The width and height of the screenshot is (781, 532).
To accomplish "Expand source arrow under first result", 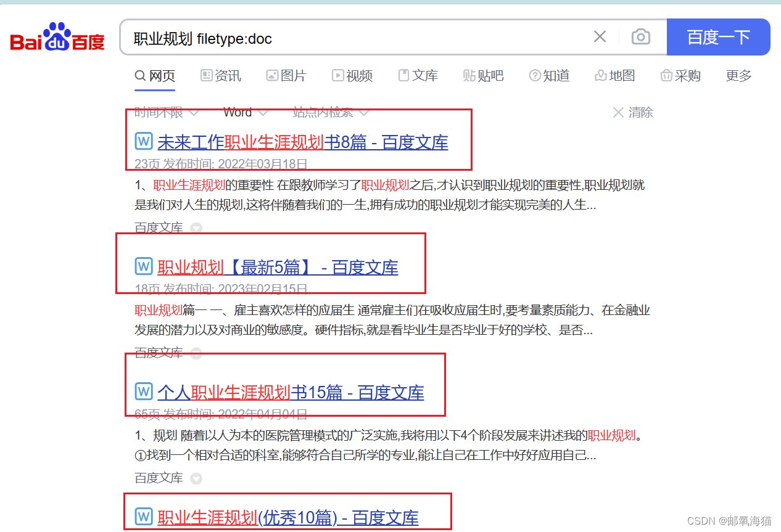I will (x=196, y=228).
